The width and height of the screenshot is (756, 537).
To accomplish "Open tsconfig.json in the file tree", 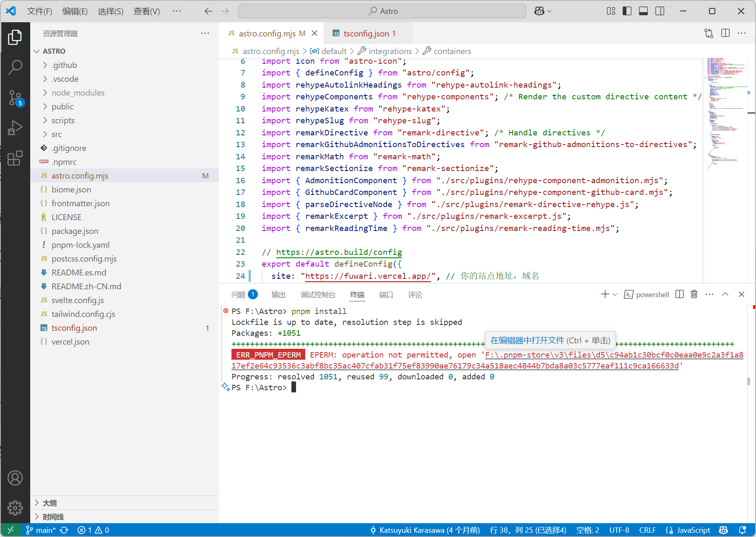I will click(125, 328).
